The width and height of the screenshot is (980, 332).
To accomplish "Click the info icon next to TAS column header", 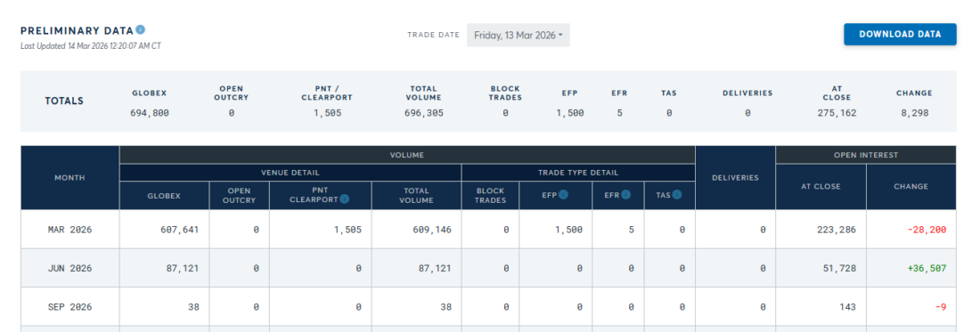I will [676, 195].
